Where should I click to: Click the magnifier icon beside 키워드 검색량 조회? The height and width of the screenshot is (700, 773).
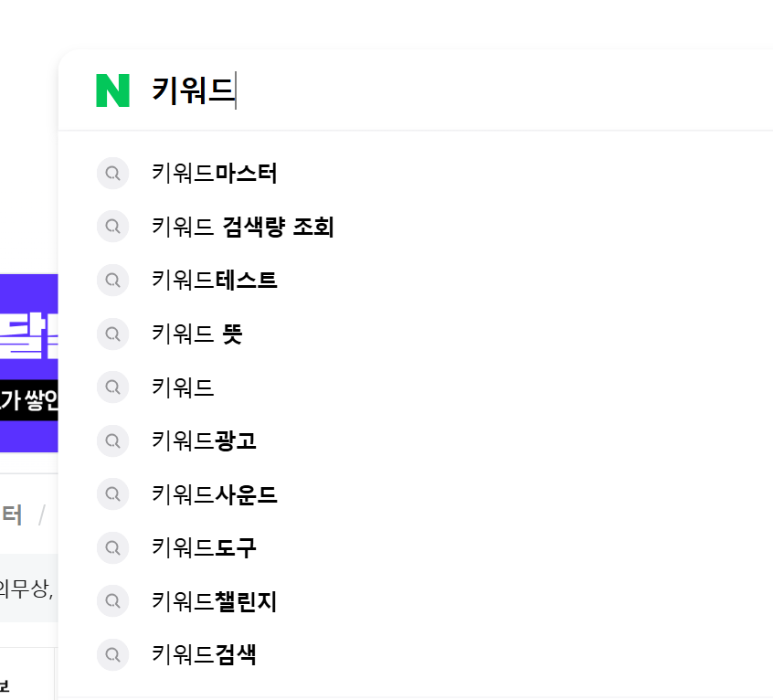point(112,226)
